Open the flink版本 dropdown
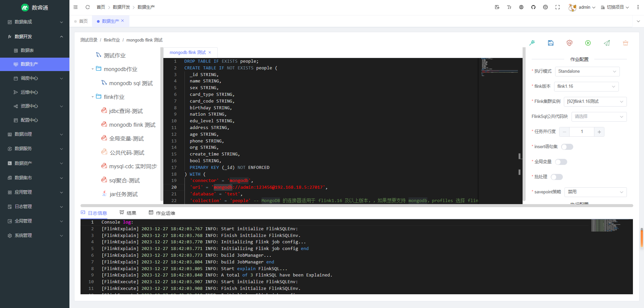644x308 pixels. (x=586, y=86)
